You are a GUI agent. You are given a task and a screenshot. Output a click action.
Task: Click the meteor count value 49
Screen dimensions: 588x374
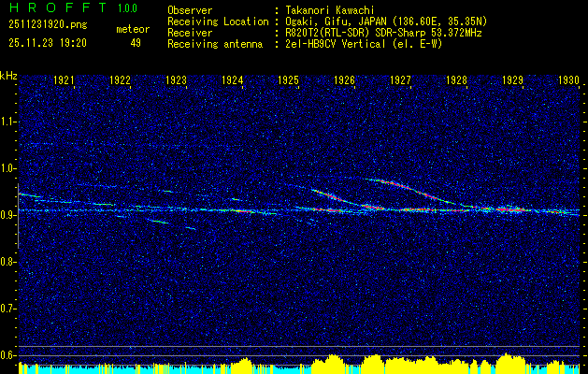coord(136,43)
